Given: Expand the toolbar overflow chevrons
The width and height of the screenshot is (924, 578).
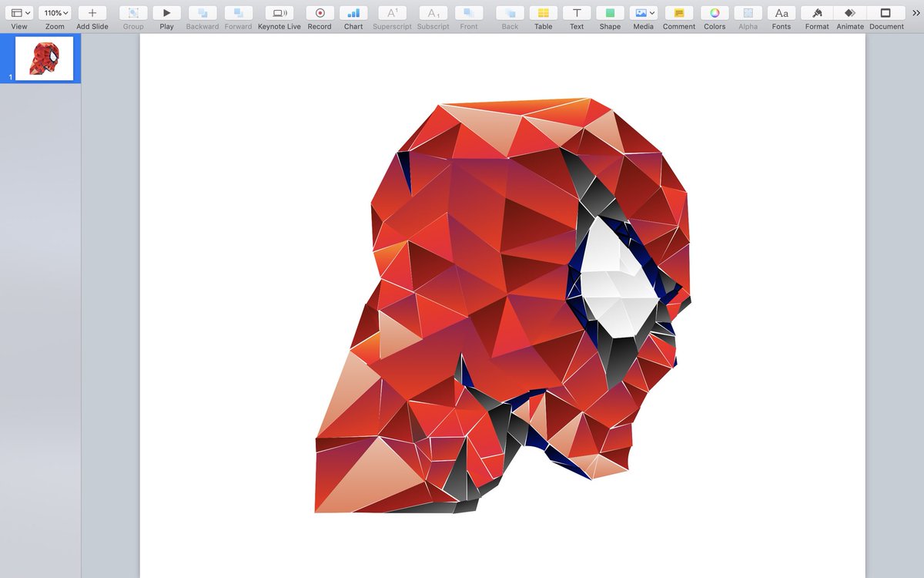Looking at the screenshot, I should point(916,13).
